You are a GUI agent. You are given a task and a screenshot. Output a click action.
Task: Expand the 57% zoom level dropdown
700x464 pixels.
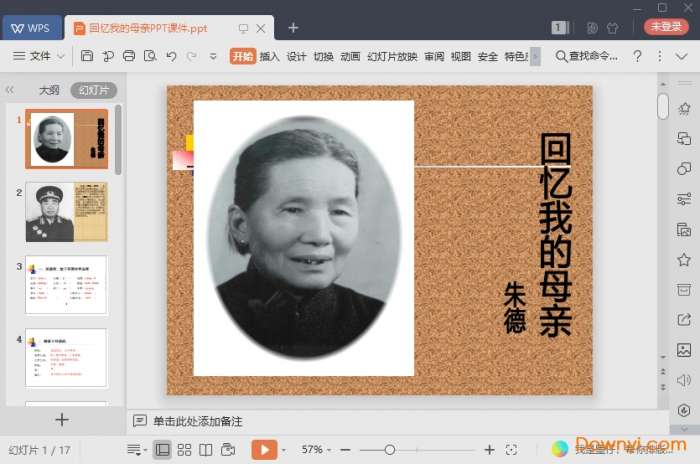(x=318, y=450)
